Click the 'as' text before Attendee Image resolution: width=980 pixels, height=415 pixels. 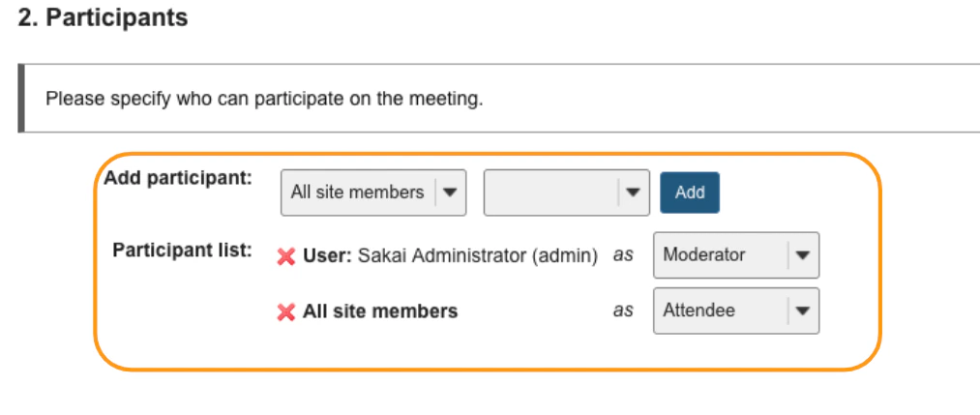click(x=623, y=311)
